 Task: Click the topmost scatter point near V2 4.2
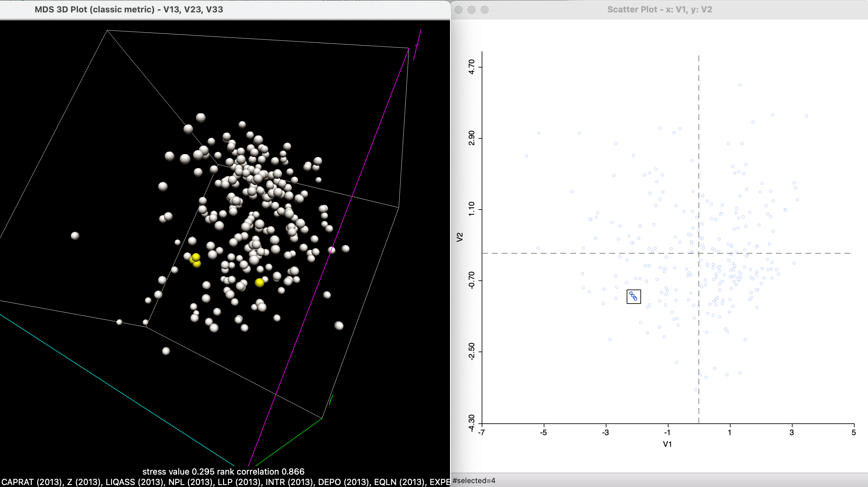(x=740, y=85)
